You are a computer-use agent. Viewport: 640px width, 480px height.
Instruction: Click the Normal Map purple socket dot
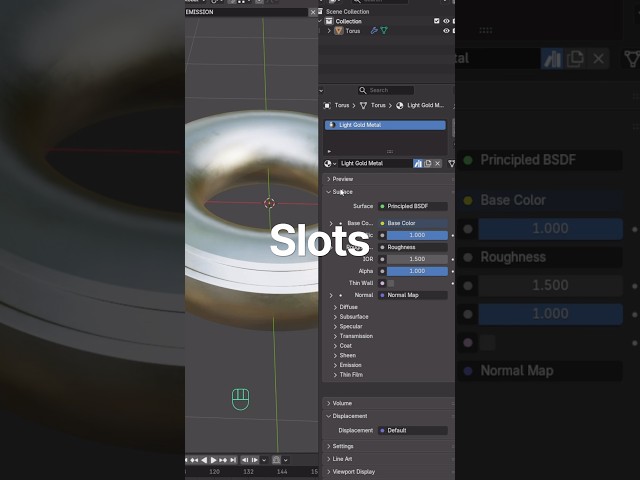point(382,295)
